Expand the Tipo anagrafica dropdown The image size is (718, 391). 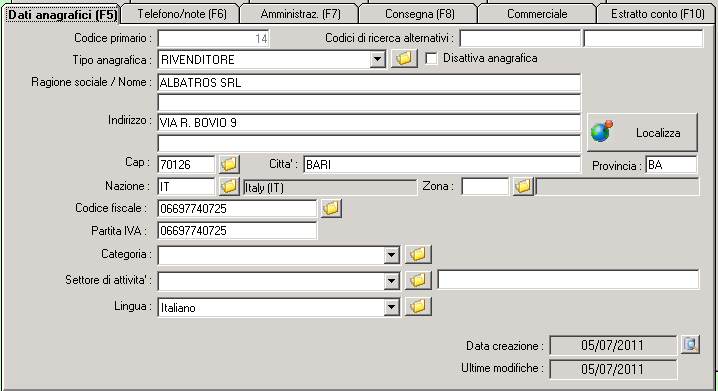[377, 60]
